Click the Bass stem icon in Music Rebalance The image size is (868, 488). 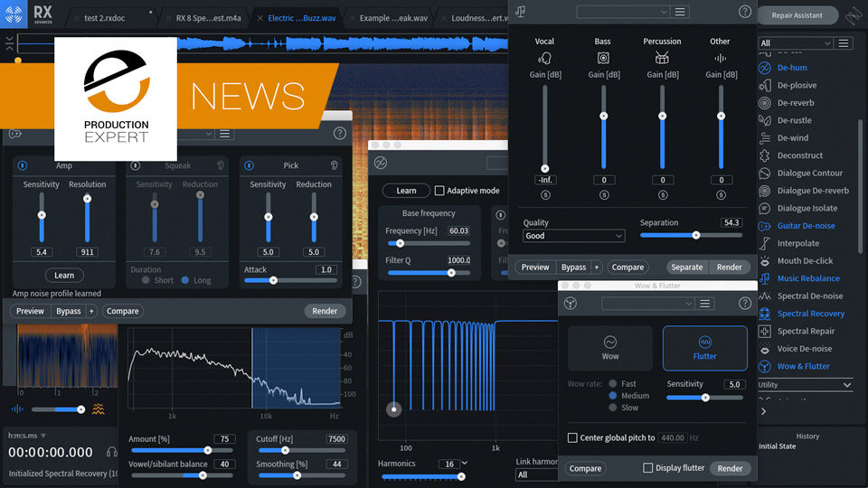click(x=603, y=58)
